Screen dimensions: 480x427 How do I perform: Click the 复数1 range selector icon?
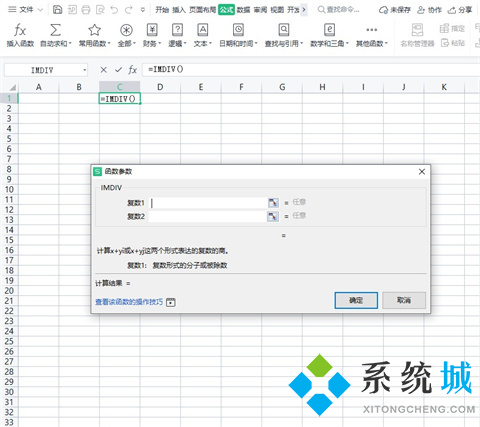pyautogui.click(x=273, y=203)
